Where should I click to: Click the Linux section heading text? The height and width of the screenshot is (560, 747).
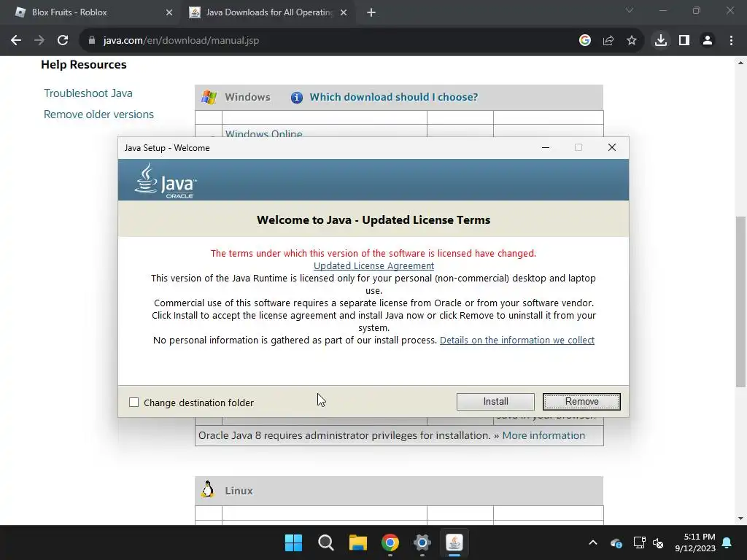[x=239, y=491]
